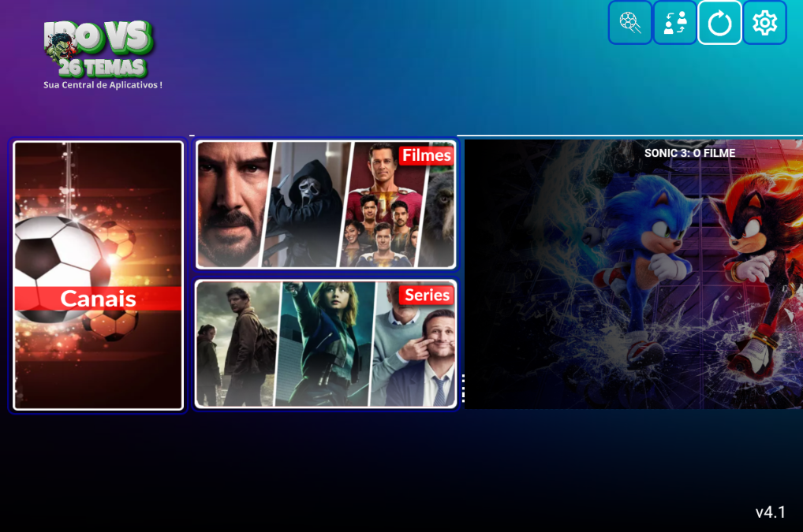The height and width of the screenshot is (532, 803).
Task: Open the Series red label
Action: click(x=427, y=295)
